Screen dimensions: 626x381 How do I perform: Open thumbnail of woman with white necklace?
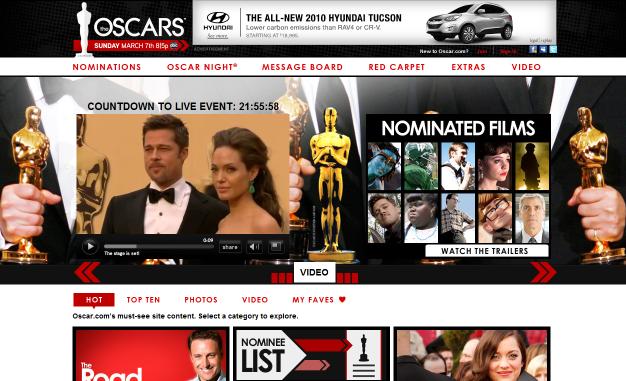pos(421,218)
